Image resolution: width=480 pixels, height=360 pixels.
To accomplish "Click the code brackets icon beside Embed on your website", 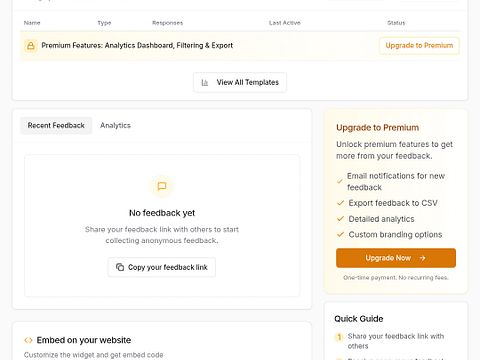I will tap(28, 340).
